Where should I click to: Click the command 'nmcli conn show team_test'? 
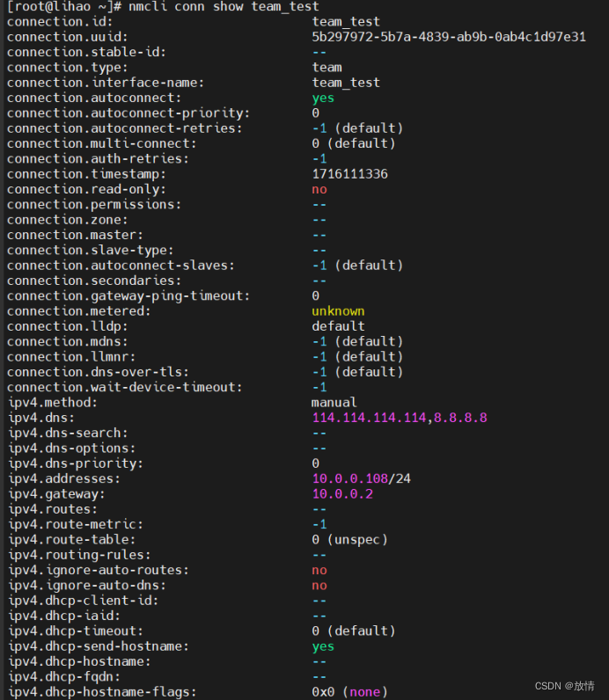pyautogui.click(x=224, y=7)
